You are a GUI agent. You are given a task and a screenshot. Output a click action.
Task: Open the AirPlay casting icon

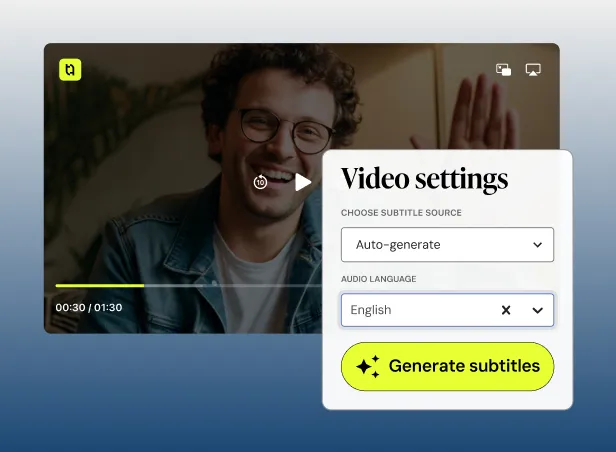pos(533,70)
